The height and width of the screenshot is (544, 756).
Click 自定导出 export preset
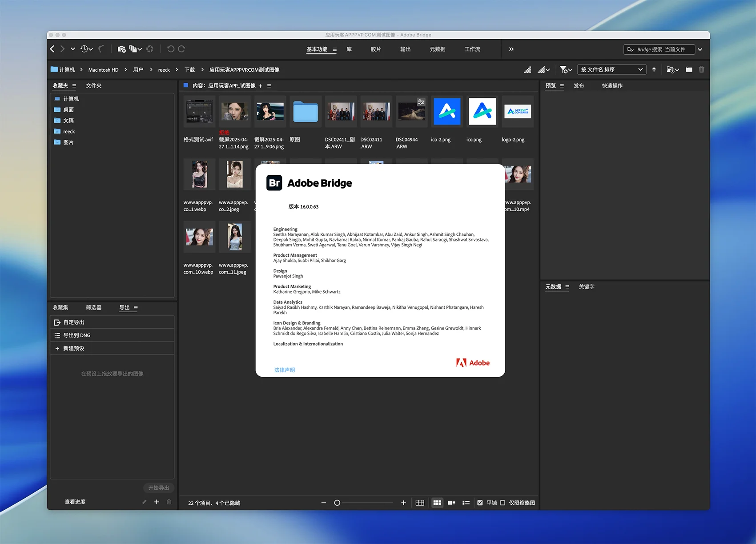pos(74,322)
